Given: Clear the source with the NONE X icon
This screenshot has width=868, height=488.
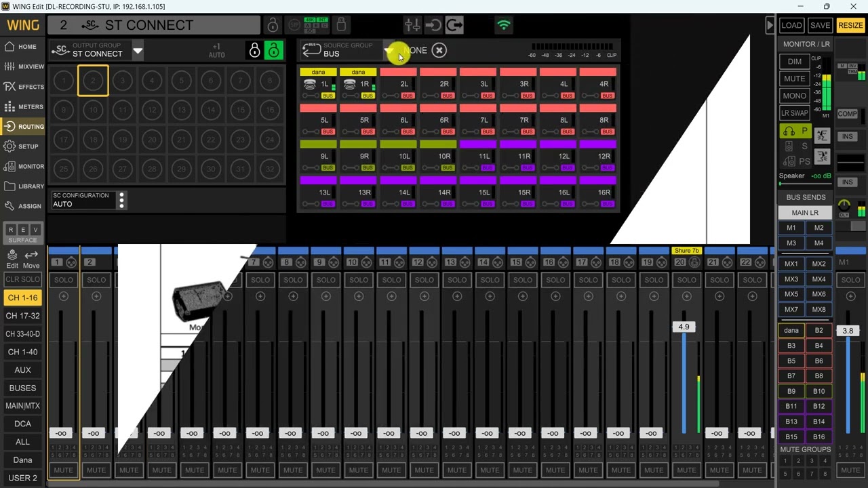Looking at the screenshot, I should pos(439,50).
